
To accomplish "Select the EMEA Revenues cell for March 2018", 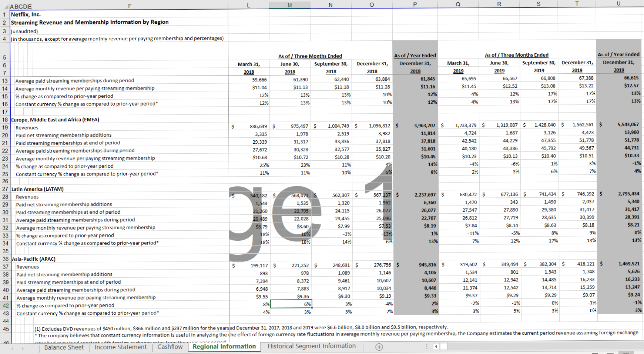I will pyautogui.click(x=249, y=127).
